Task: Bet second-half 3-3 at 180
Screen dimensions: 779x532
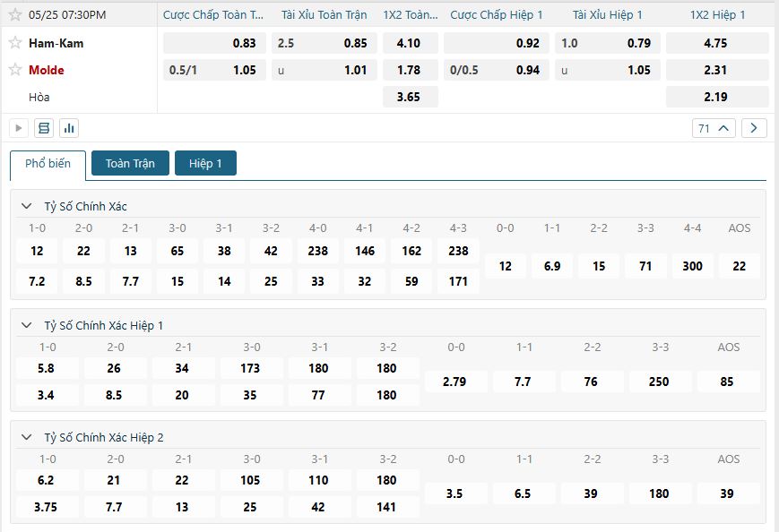Action: coord(661,493)
